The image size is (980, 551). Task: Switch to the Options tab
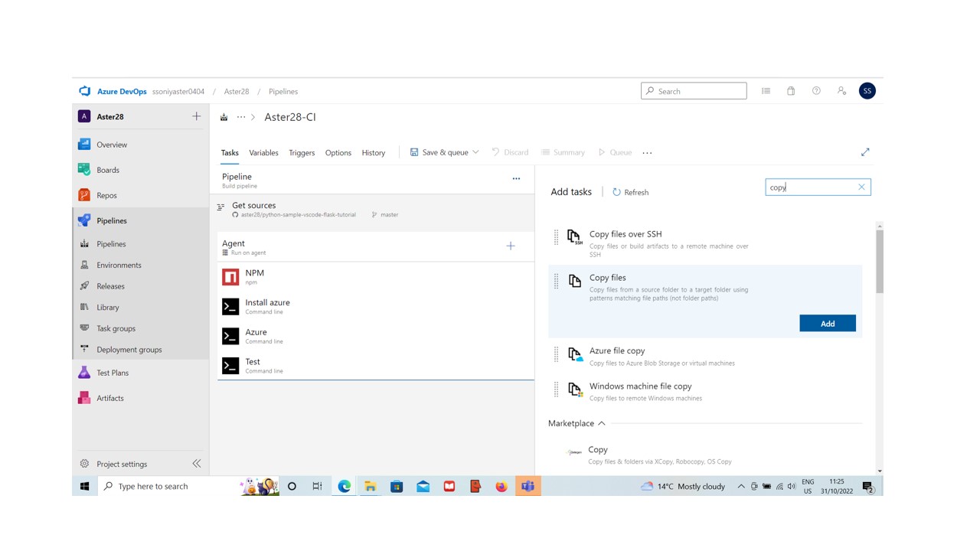[338, 153]
